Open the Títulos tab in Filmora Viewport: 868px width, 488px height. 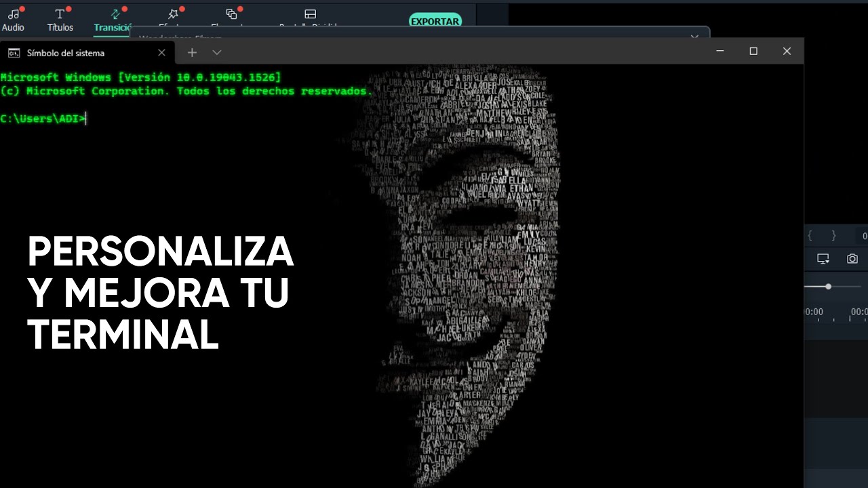click(60, 20)
